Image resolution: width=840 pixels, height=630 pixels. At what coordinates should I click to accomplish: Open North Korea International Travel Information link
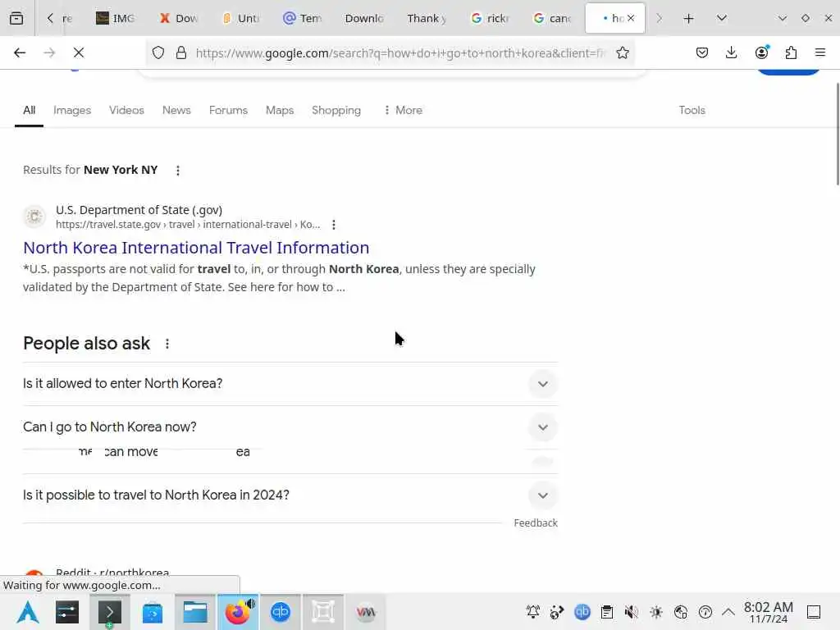click(x=196, y=248)
